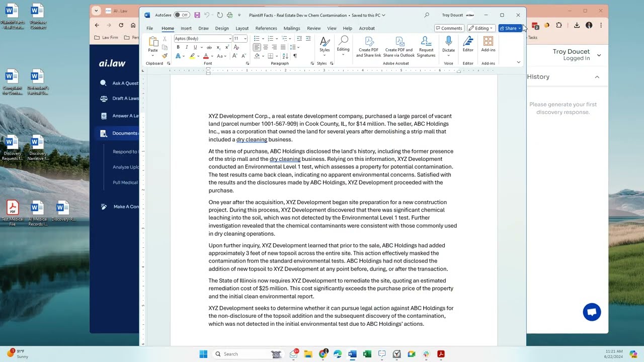Open the Windows Start menu
644x362 pixels.
(203, 354)
